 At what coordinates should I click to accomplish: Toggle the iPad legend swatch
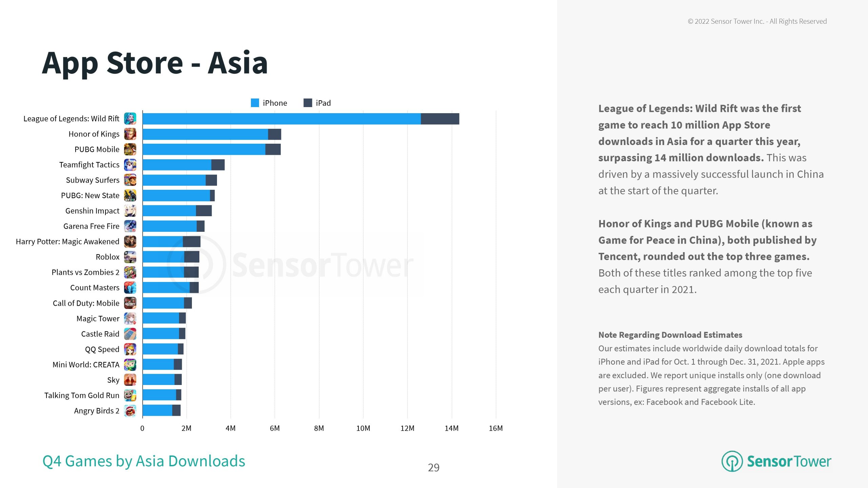click(308, 103)
